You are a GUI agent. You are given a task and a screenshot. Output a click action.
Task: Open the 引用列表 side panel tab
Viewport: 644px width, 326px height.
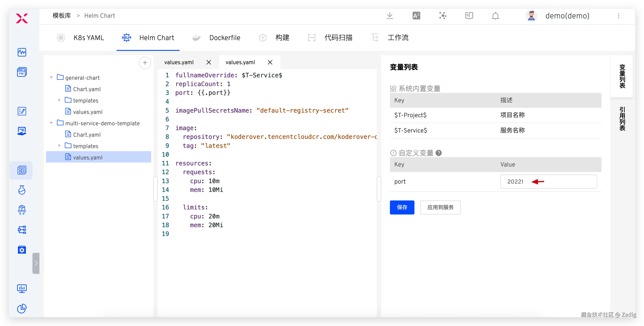pyautogui.click(x=622, y=119)
